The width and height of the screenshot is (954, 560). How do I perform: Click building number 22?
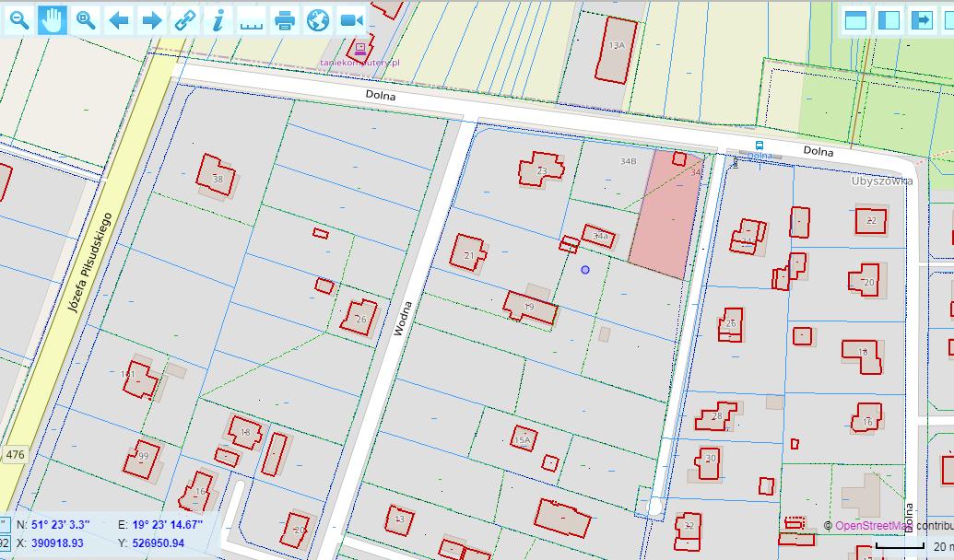[x=871, y=221]
